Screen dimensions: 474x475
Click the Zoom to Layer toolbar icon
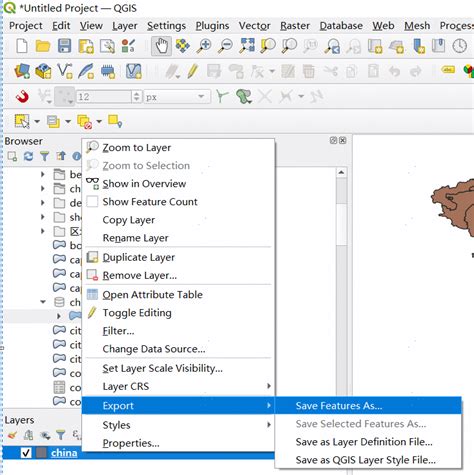(x=289, y=46)
